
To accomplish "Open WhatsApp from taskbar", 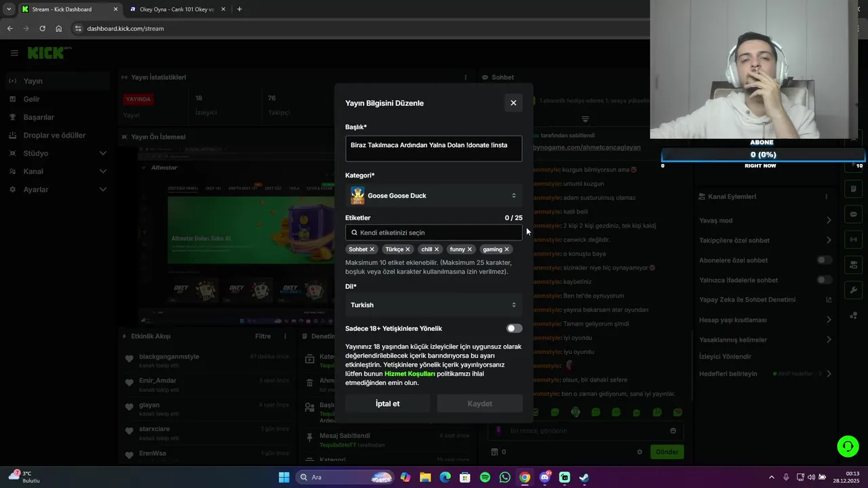I will point(505,477).
